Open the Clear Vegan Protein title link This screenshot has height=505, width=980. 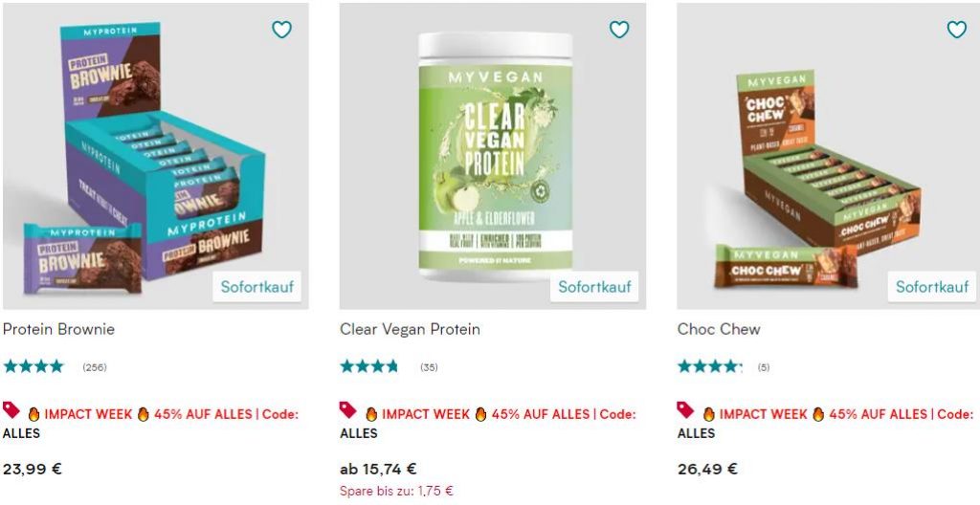point(410,329)
